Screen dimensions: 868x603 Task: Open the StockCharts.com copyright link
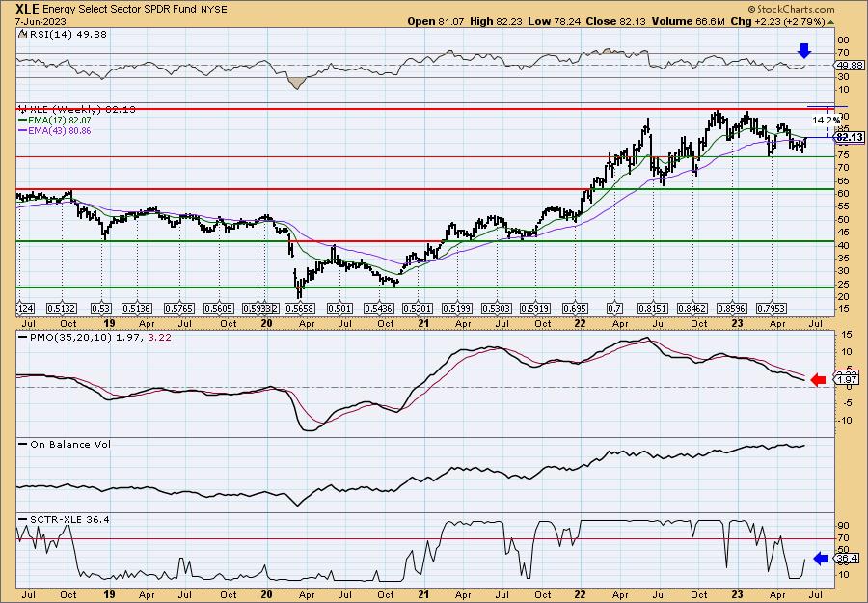click(791, 10)
